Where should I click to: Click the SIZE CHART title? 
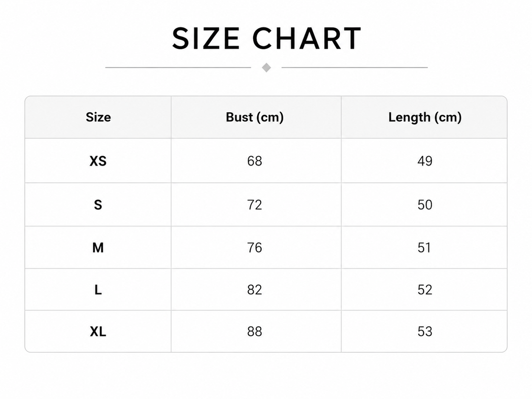[x=266, y=38]
